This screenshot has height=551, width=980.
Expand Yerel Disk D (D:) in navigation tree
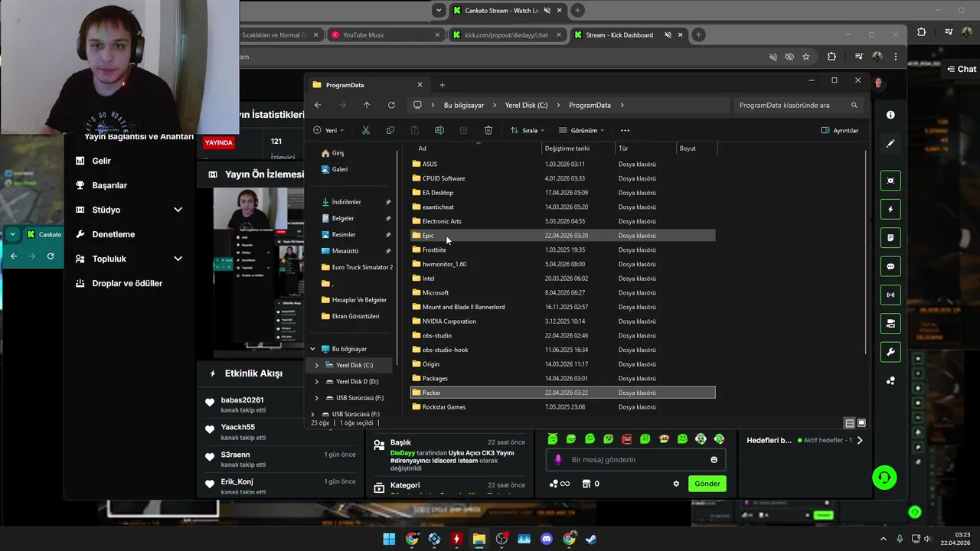point(316,381)
